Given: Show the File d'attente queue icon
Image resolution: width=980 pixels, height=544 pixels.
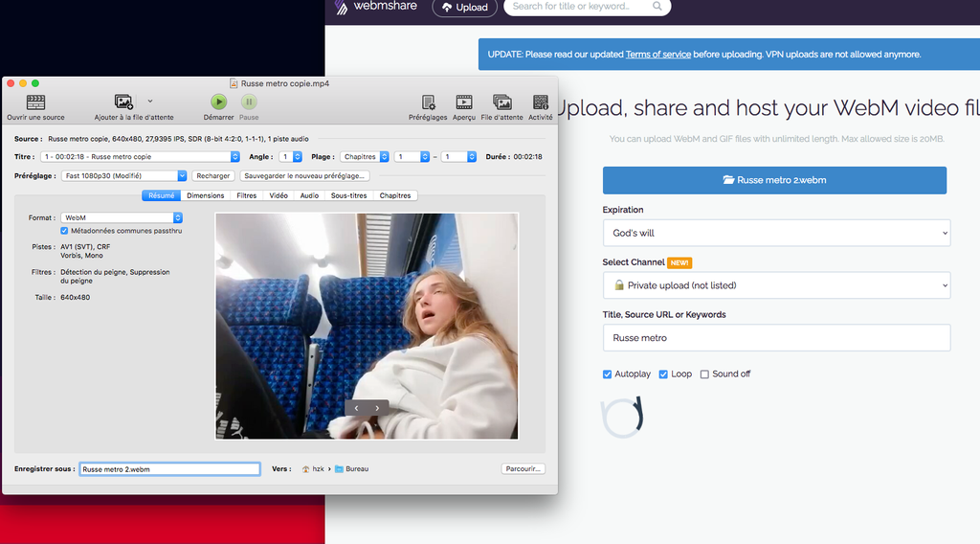Looking at the screenshot, I should [x=501, y=102].
